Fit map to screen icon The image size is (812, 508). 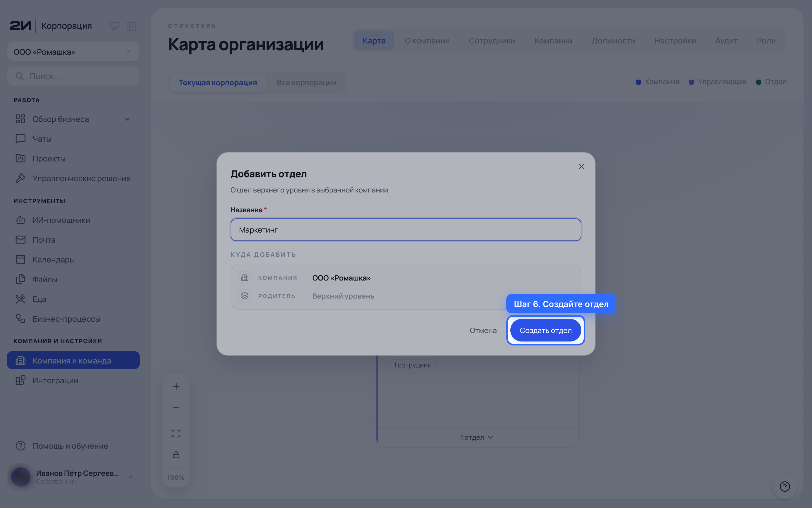(x=176, y=433)
